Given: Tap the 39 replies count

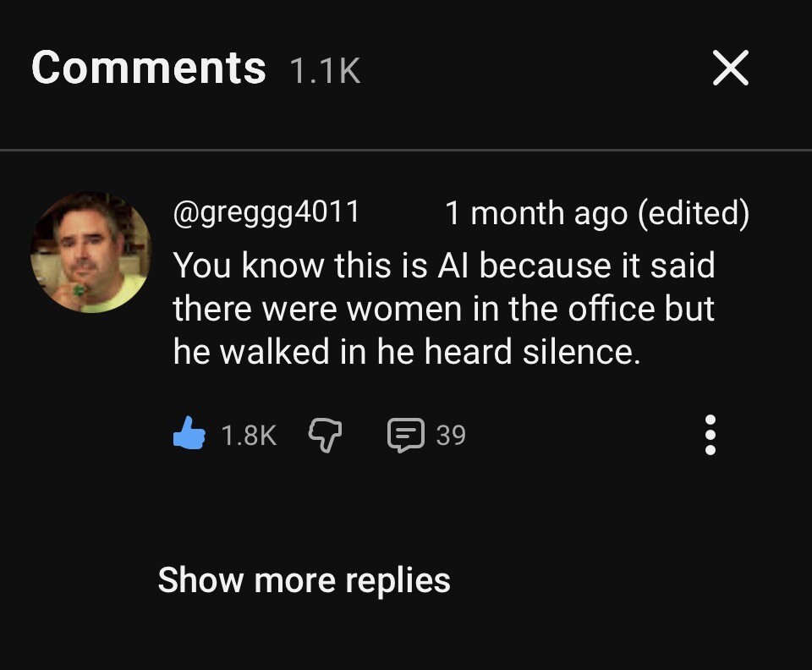Looking at the screenshot, I should pos(451,435).
